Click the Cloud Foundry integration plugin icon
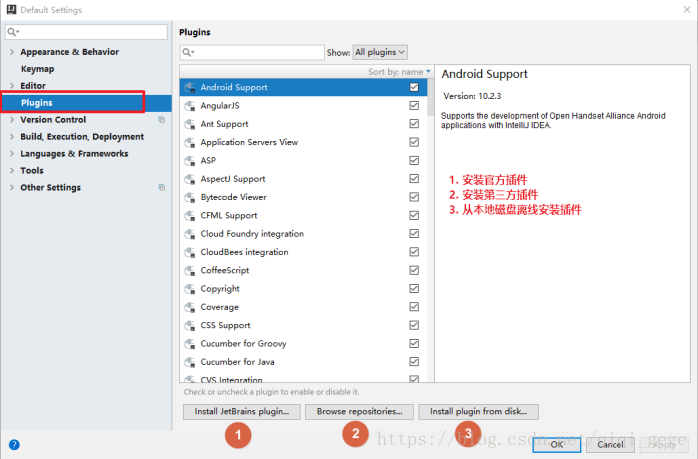 (190, 234)
